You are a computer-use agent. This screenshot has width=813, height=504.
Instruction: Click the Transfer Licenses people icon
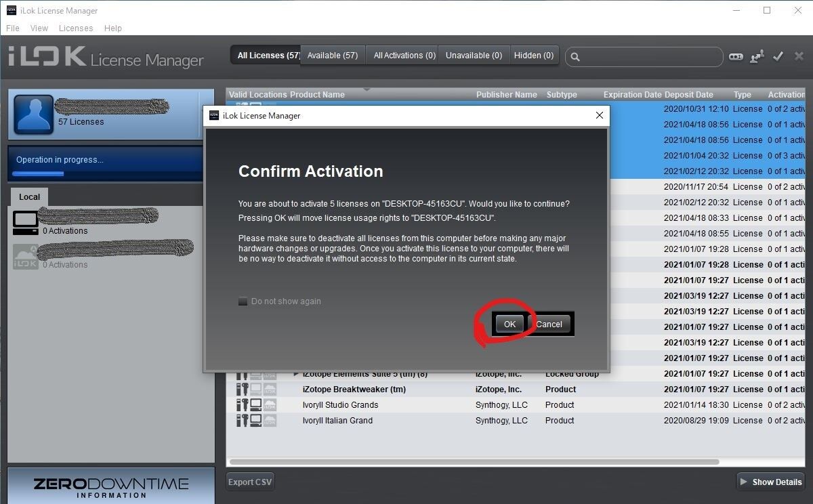coord(757,57)
